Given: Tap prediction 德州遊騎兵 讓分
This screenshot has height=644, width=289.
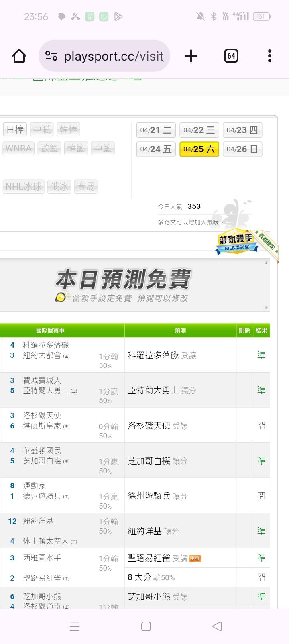Looking at the screenshot, I should (158, 496).
